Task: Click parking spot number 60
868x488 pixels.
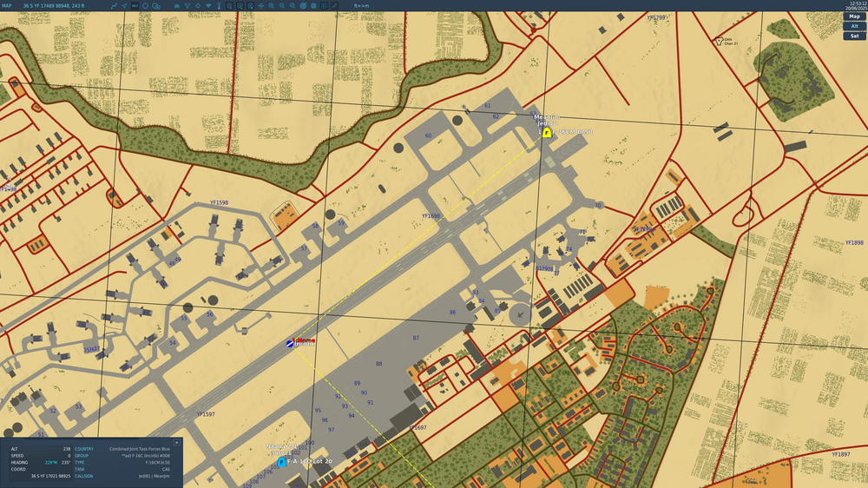Action: point(428,135)
